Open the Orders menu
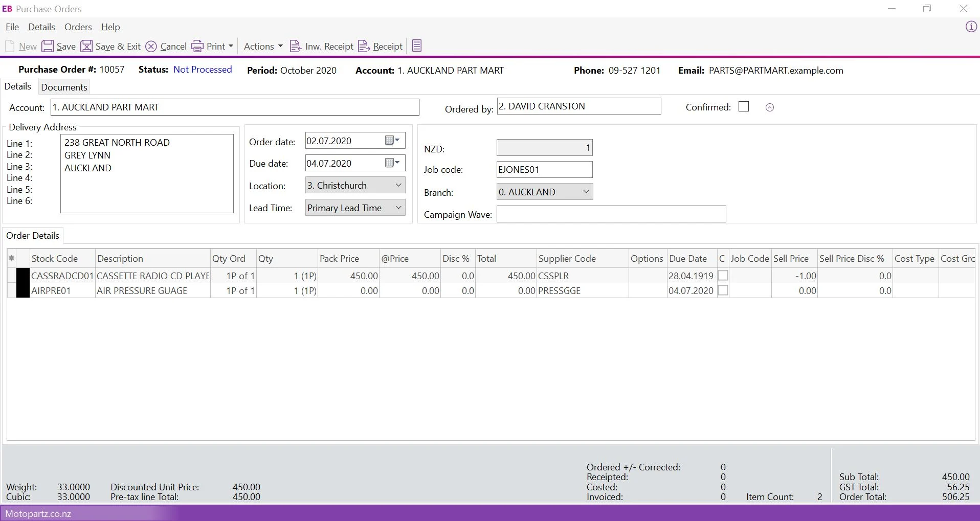The image size is (980, 521). point(78,27)
